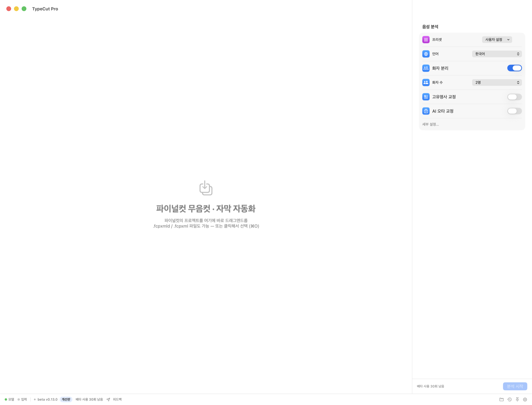Open the history clock icon
The image size is (532, 405).
click(x=509, y=399)
